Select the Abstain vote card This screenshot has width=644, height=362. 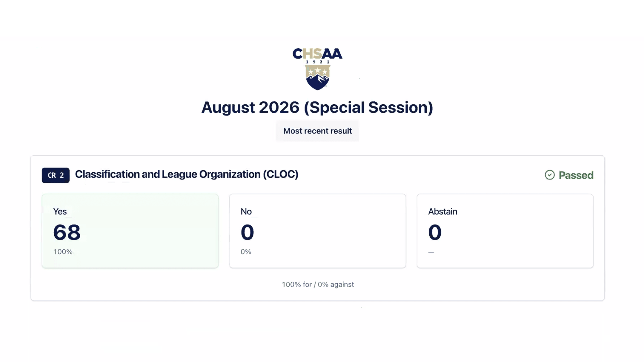coord(505,231)
